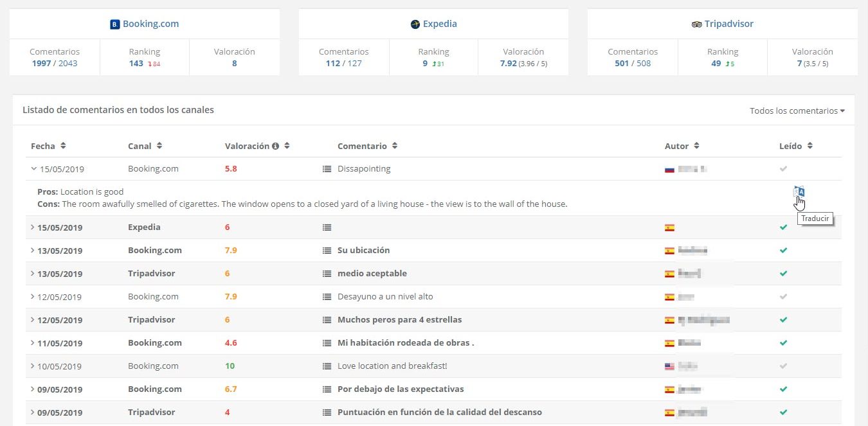Click Canal column header
Image resolution: width=868 pixels, height=426 pixels.
point(140,146)
